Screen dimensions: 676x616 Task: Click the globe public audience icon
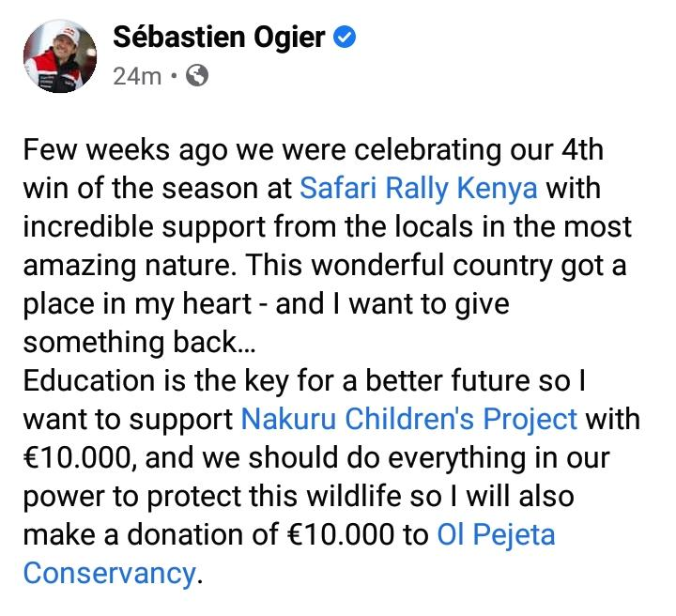(197, 76)
